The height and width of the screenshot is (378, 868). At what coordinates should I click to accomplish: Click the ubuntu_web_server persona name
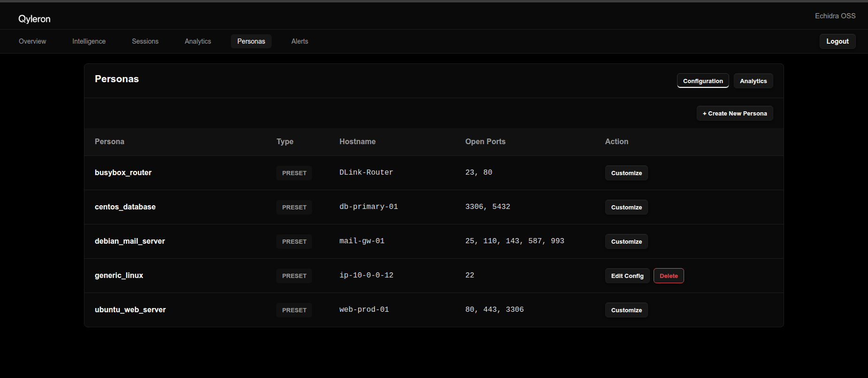[130, 309]
